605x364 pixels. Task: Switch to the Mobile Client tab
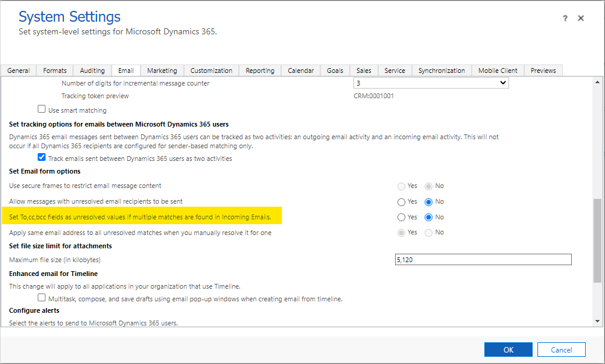[498, 71]
